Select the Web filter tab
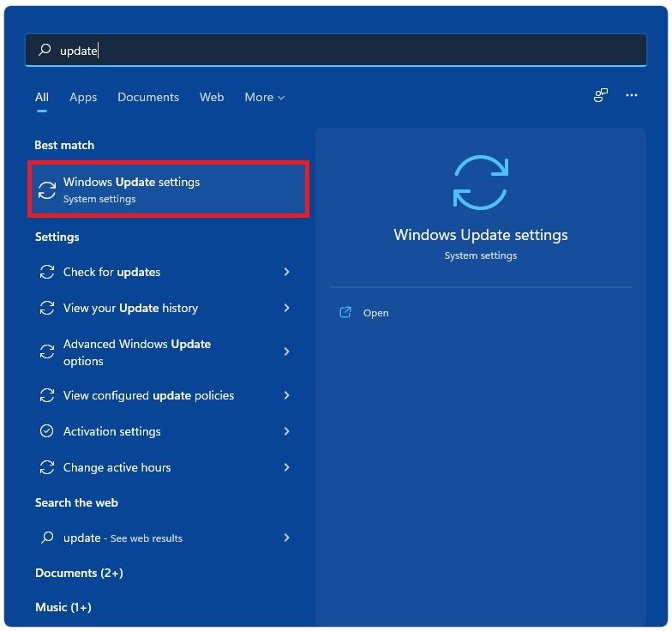This screenshot has width=672, height=631. point(212,98)
